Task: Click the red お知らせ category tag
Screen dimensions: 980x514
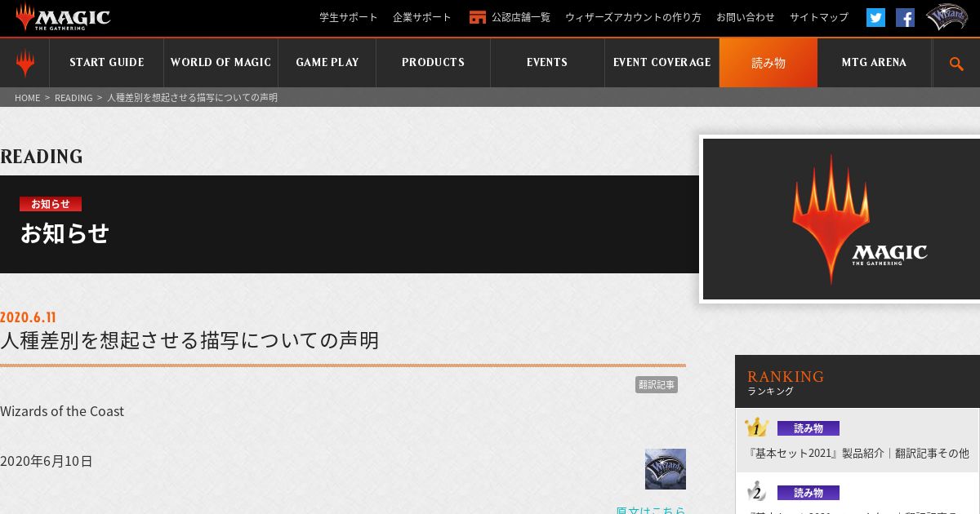Action: [x=51, y=204]
